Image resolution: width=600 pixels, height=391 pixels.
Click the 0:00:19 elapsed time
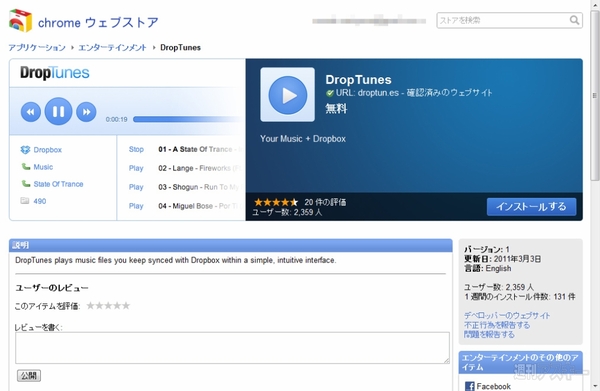pos(116,119)
